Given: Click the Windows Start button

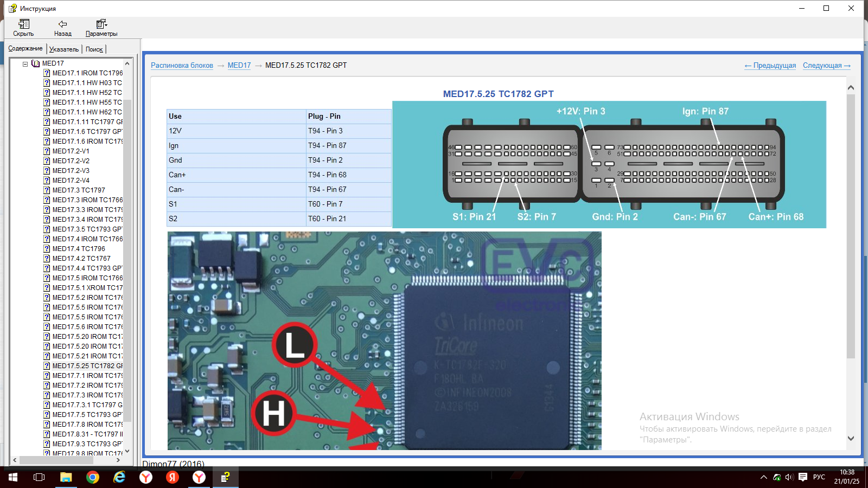Looking at the screenshot, I should 13,477.
